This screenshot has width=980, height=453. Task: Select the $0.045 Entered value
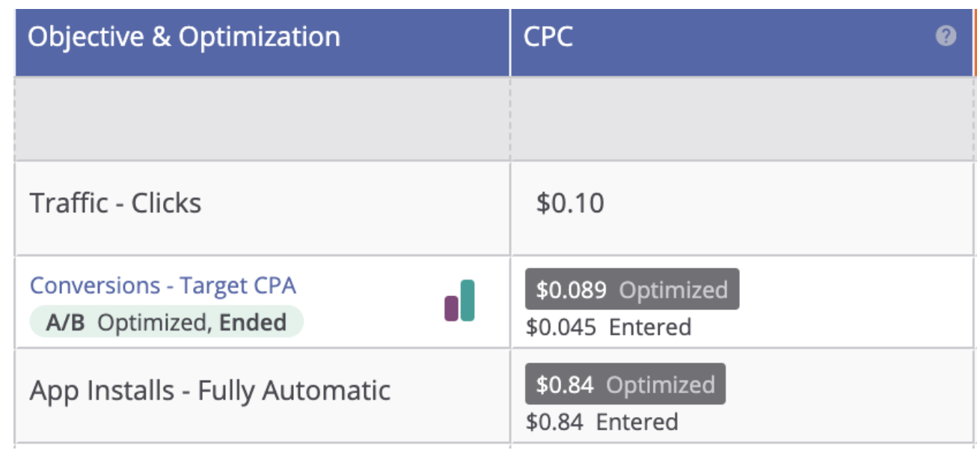pos(608,327)
